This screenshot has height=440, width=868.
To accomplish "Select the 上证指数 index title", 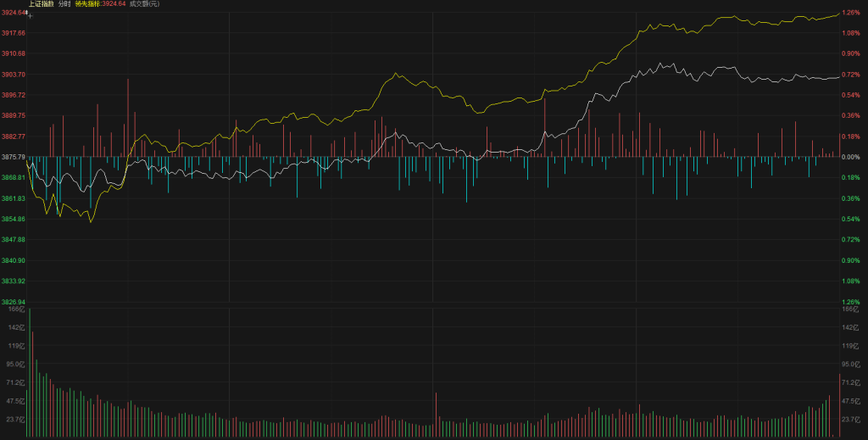I will [x=42, y=4].
